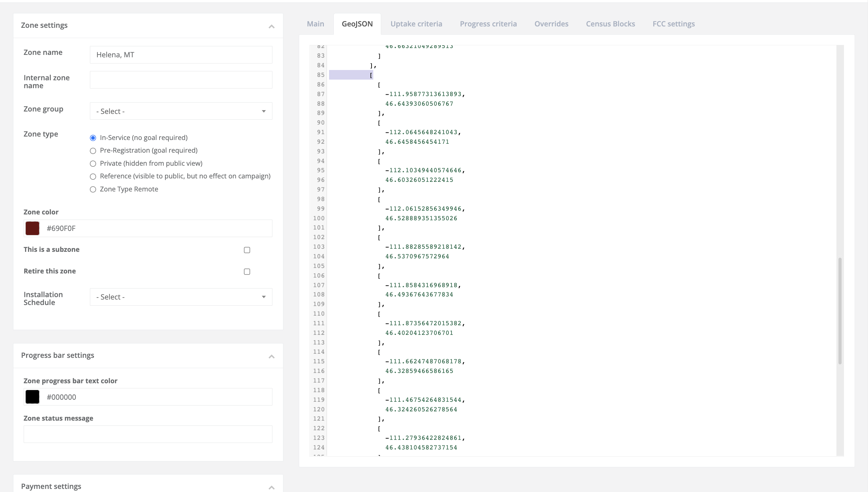Collapse the Progress bar settings section

click(x=271, y=357)
